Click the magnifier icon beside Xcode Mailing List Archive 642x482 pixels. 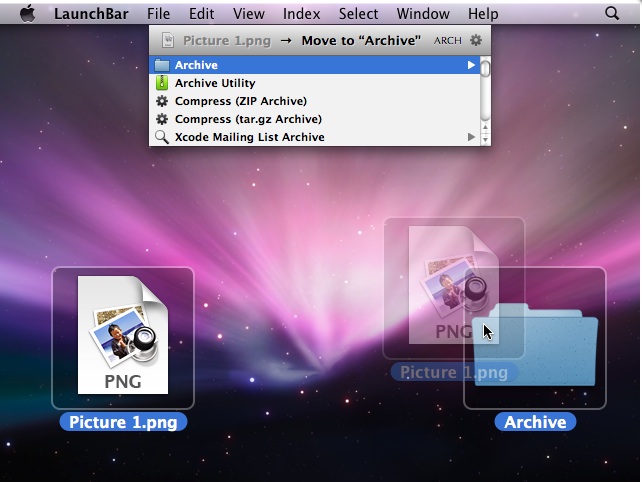point(162,138)
